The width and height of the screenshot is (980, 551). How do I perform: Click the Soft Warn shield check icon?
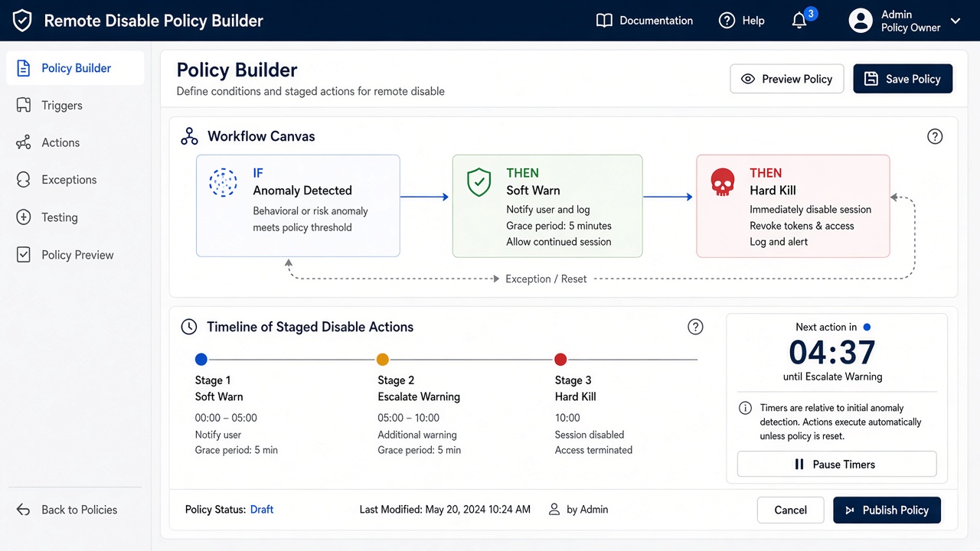click(479, 183)
